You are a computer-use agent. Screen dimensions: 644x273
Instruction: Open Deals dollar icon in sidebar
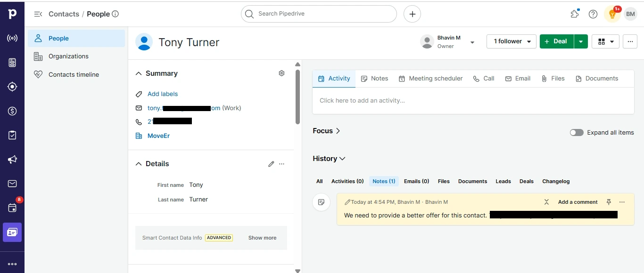pyautogui.click(x=12, y=111)
